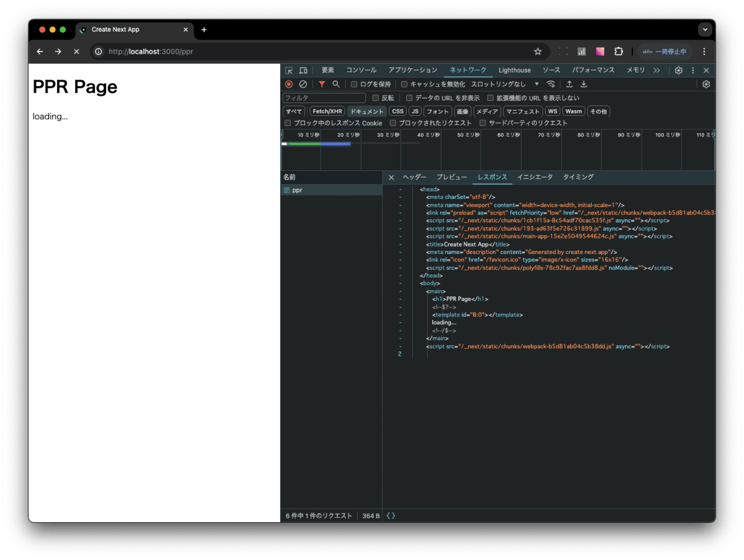Filter requests by CSS
The height and width of the screenshot is (560, 744).
397,112
